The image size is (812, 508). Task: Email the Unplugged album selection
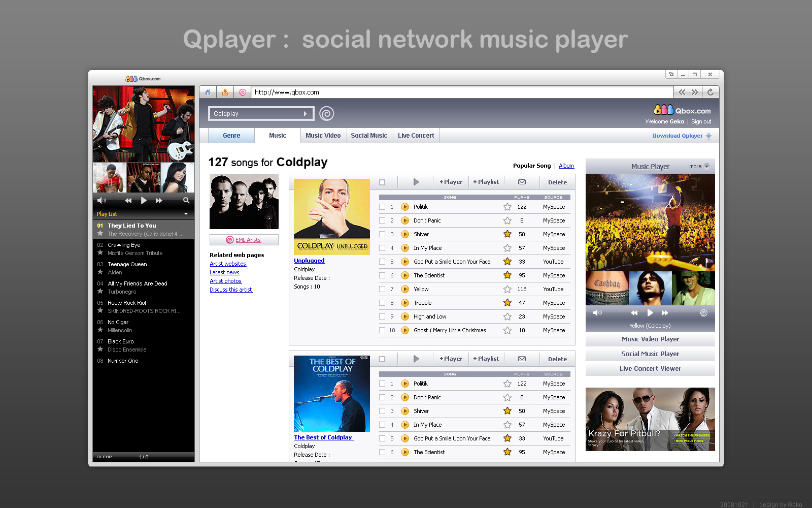point(522,182)
